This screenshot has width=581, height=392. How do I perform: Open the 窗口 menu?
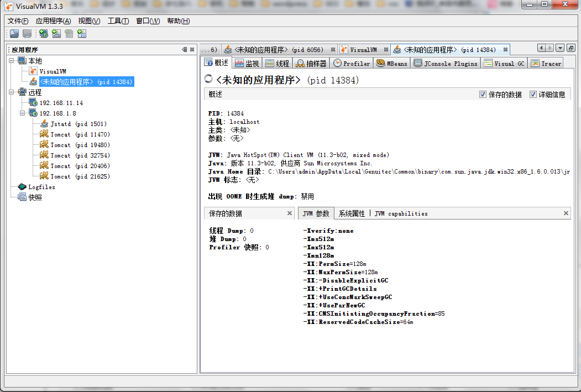pos(148,21)
